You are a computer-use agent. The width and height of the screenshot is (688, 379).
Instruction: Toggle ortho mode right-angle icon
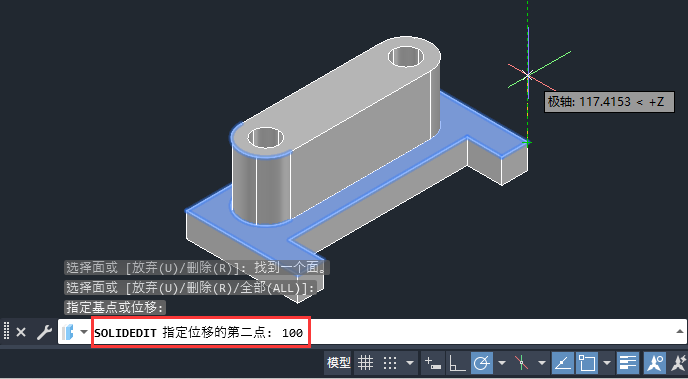tap(458, 363)
